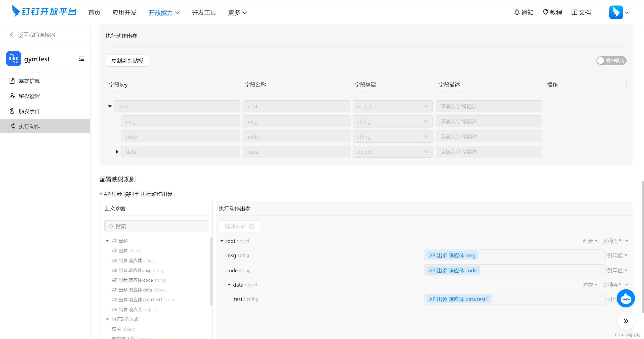Open the 更多 navigation menu
The width and height of the screenshot is (644, 339).
pyautogui.click(x=238, y=13)
